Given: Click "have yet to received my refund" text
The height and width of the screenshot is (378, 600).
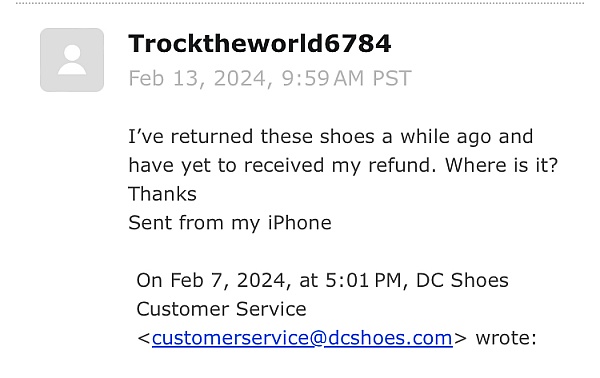Looking at the screenshot, I should click(282, 165).
